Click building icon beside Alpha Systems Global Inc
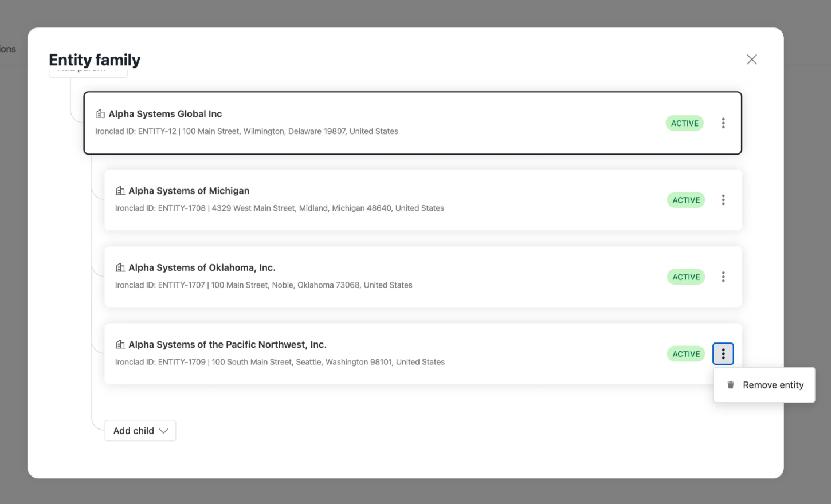Image resolution: width=831 pixels, height=504 pixels. [100, 113]
